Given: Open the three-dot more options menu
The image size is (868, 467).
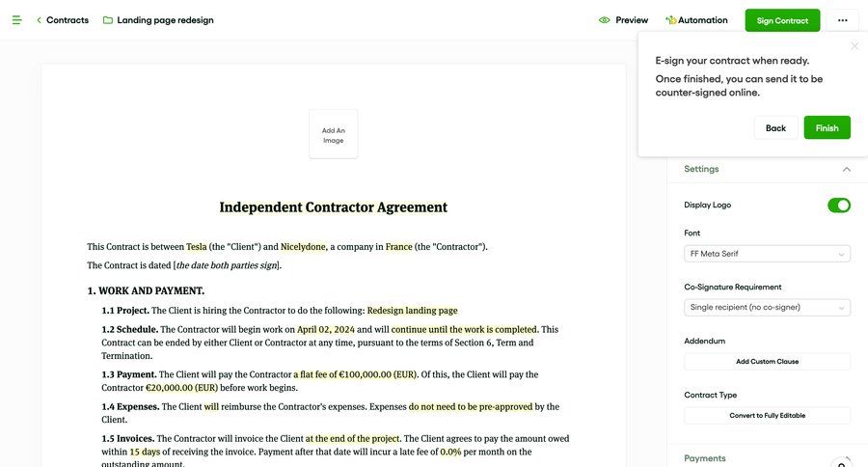Looking at the screenshot, I should [842, 20].
